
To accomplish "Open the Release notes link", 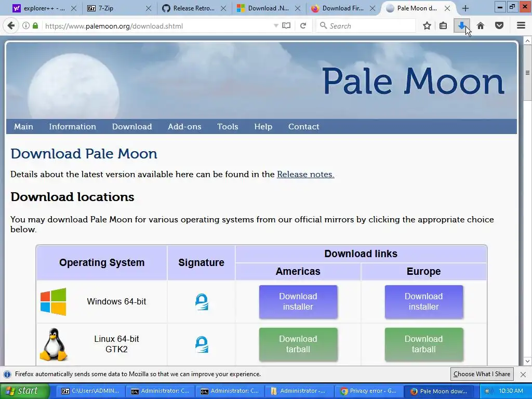I will tap(305, 175).
